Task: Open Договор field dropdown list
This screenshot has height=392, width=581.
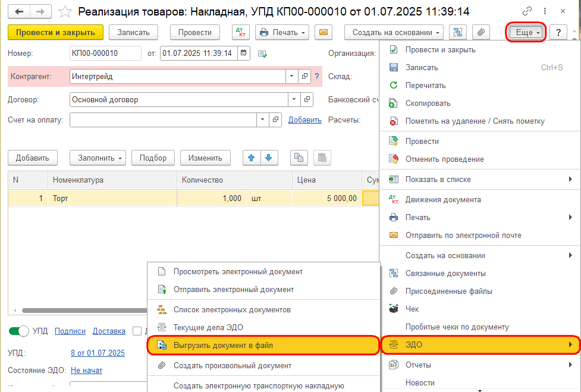Action: pyautogui.click(x=294, y=99)
